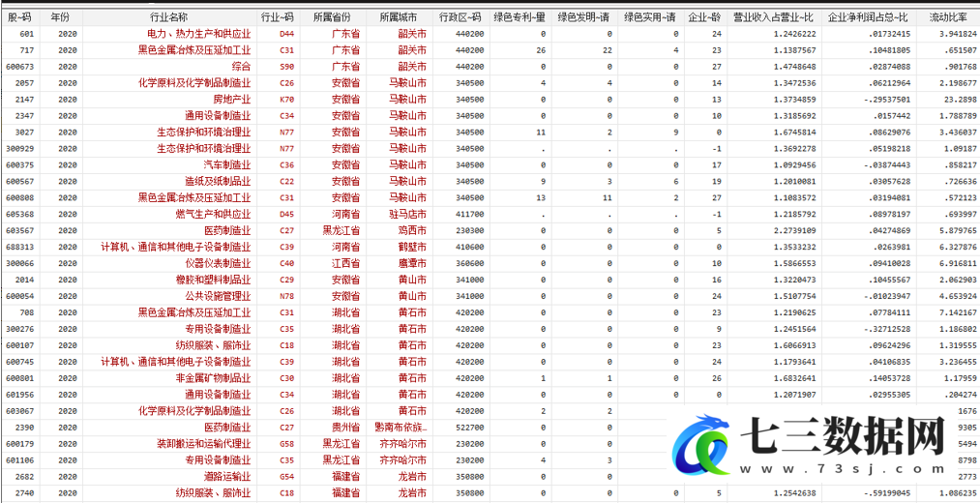
Task: Select the 贵州省 province cell
Action: (x=345, y=427)
